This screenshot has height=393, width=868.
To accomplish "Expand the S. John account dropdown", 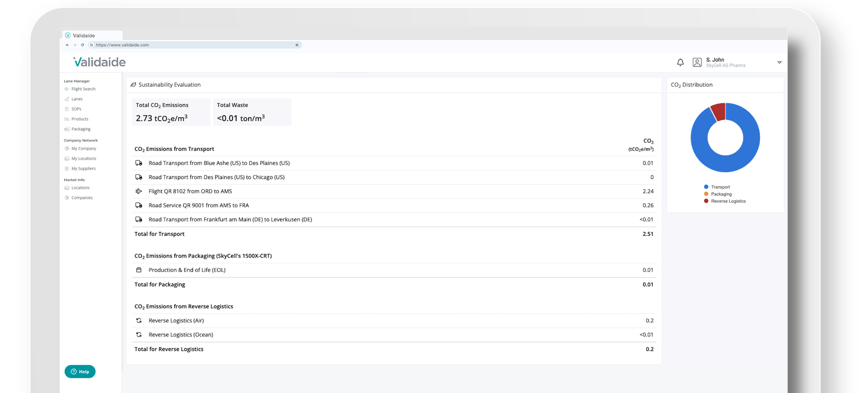I will tap(779, 62).
